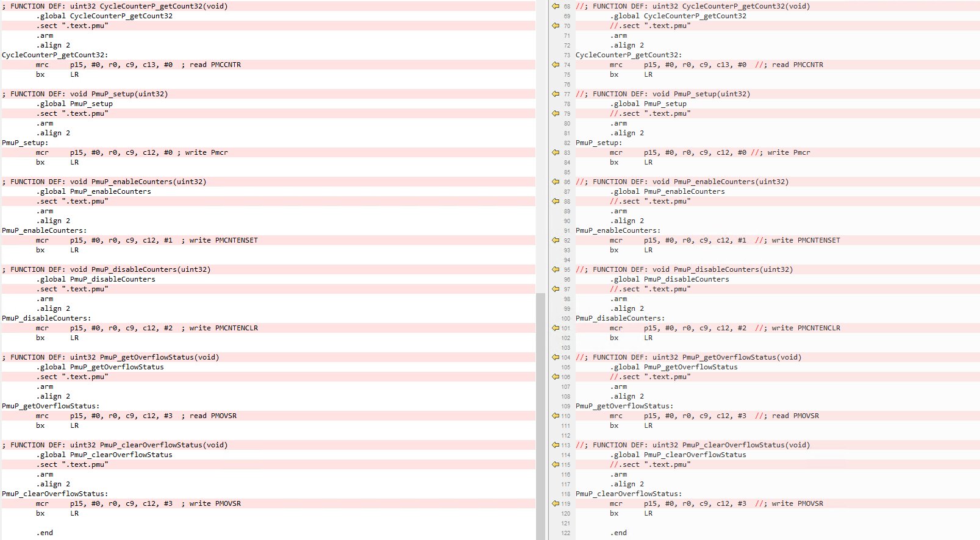This screenshot has height=540, width=980.
Task: Click left pane 'PmuP_disableCounters:' label line
Action: click(268, 318)
